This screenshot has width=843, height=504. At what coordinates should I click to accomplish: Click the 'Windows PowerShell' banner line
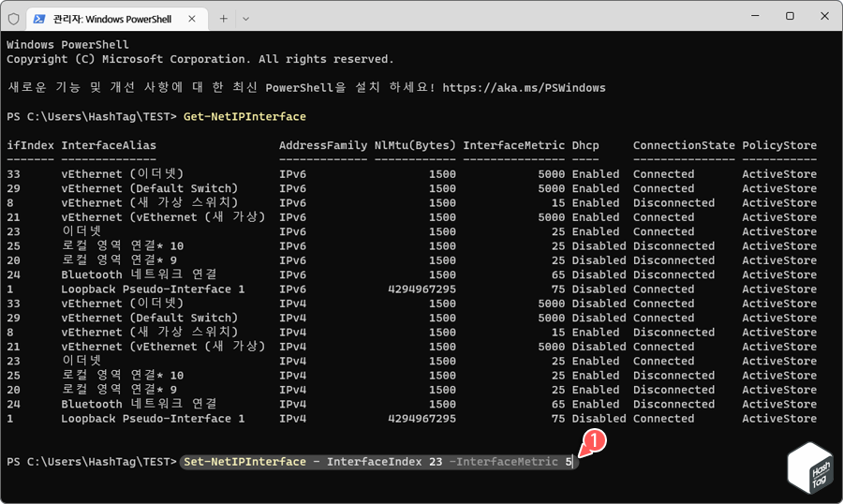(x=67, y=45)
